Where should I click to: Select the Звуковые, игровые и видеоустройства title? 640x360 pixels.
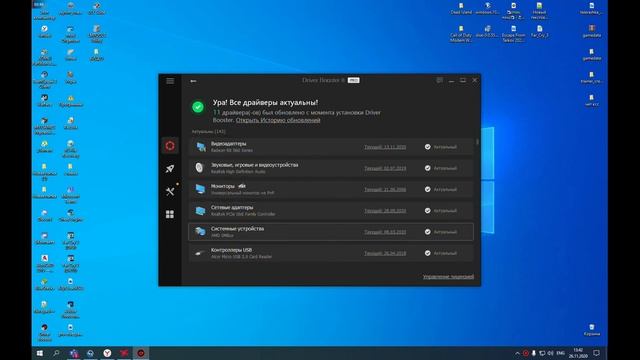[x=254, y=165]
